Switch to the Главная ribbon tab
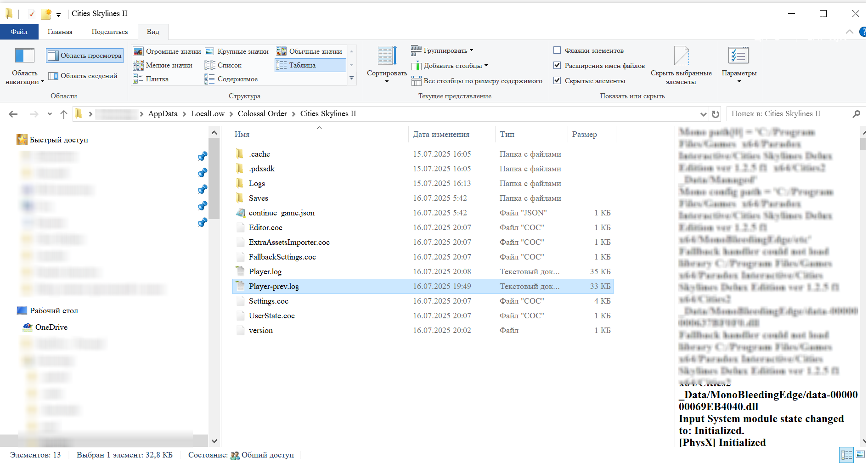The height and width of the screenshot is (463, 868). pyautogui.click(x=60, y=32)
